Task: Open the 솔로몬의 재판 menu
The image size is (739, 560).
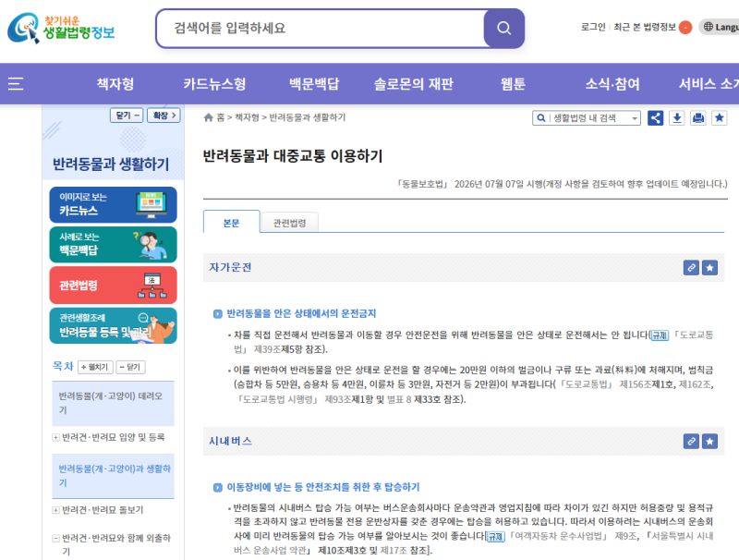Action: click(413, 84)
